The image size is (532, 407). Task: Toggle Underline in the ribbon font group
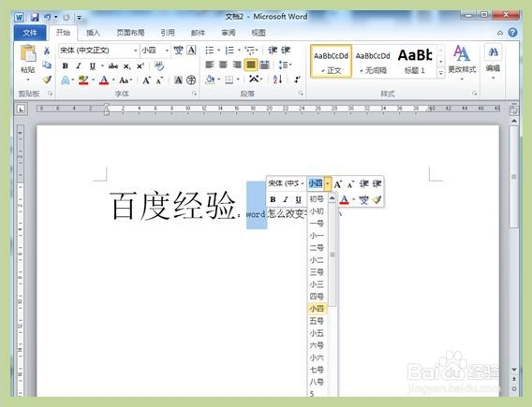[x=93, y=65]
